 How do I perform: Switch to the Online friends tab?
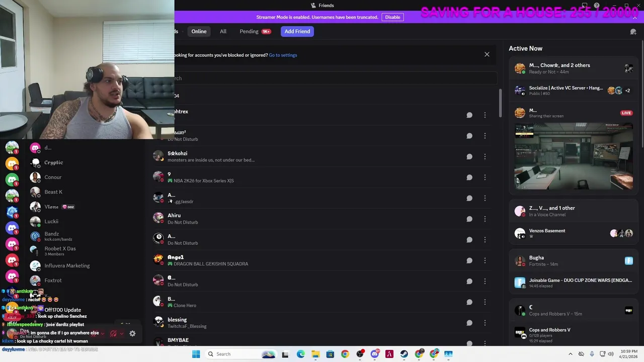(x=199, y=31)
